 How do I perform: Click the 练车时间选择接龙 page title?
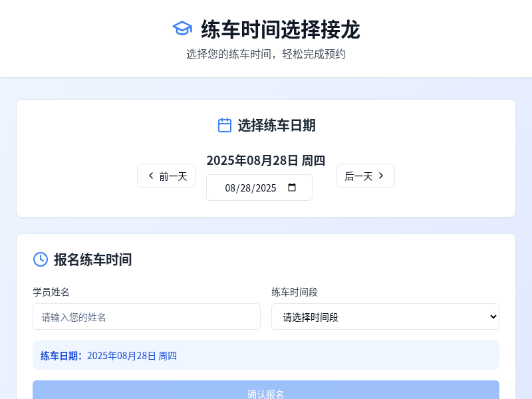pos(281,29)
